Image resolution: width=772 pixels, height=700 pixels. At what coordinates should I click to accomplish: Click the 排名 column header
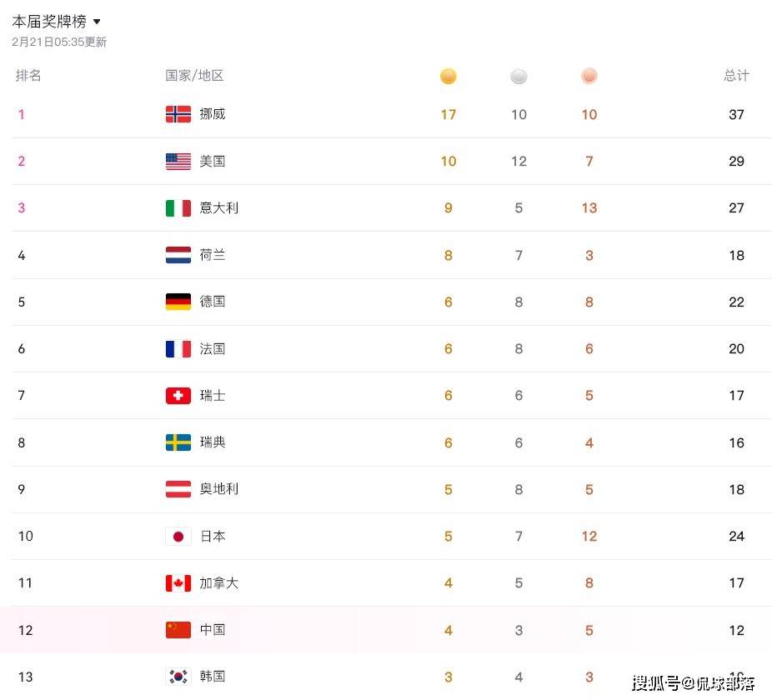point(28,76)
